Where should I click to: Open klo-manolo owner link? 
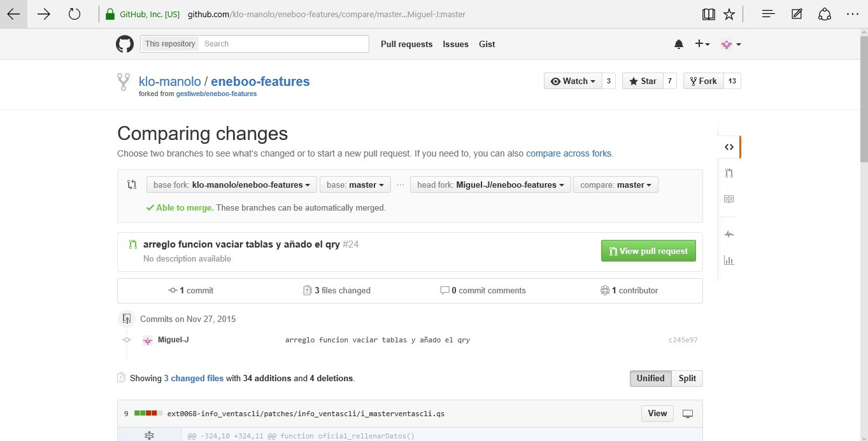pos(169,81)
